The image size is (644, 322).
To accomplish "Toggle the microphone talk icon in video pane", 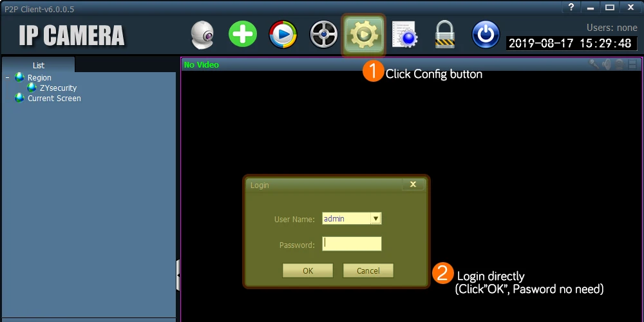I will click(x=594, y=64).
